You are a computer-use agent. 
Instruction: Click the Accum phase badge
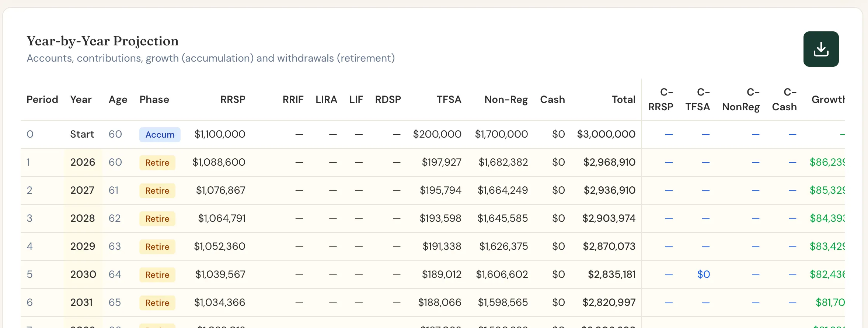160,135
